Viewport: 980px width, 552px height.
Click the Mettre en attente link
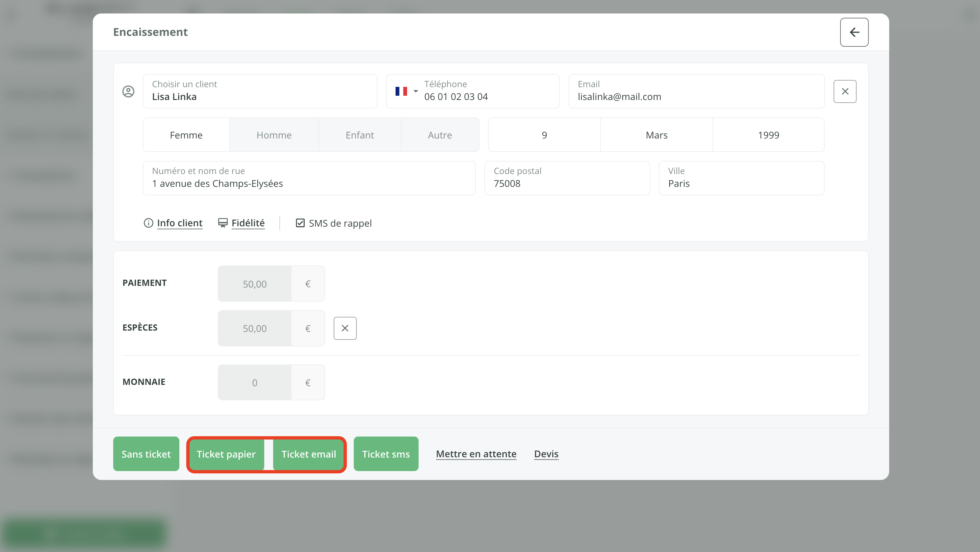[476, 454]
